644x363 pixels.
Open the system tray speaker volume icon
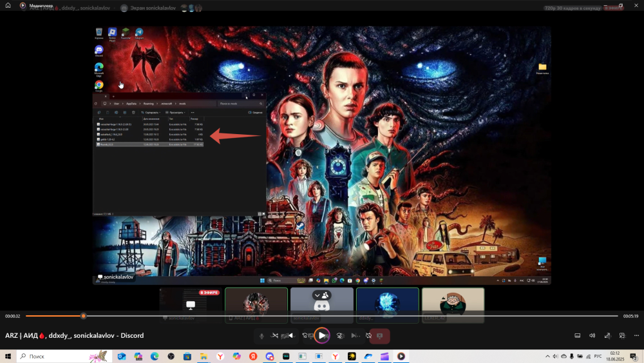(x=555, y=357)
